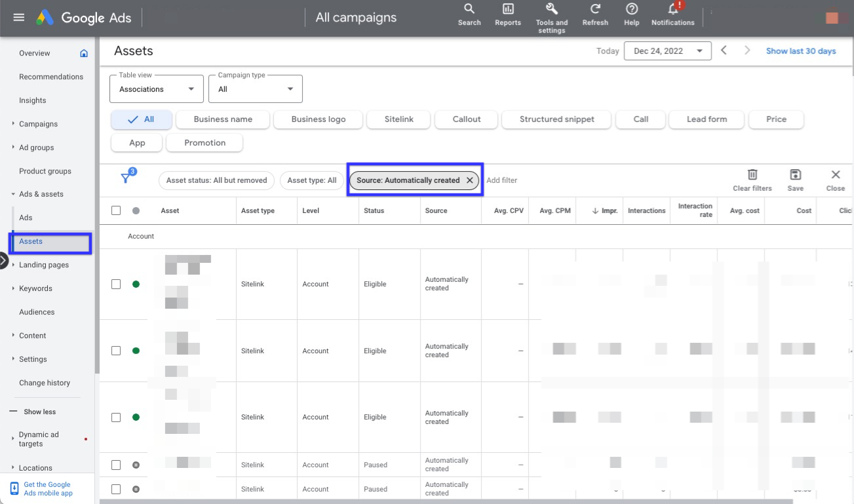Open Recommendations in sidebar
The image size is (854, 504).
(x=51, y=77)
